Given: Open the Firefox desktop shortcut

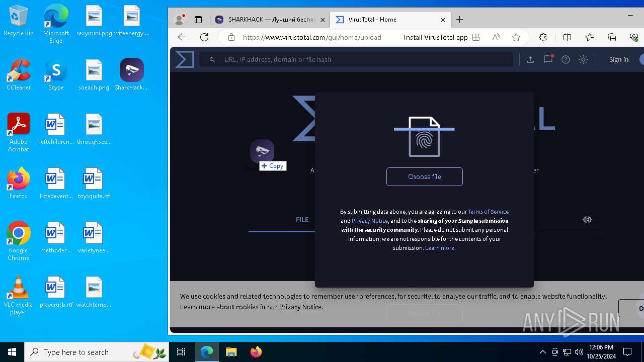Looking at the screenshot, I should pos(18,184).
